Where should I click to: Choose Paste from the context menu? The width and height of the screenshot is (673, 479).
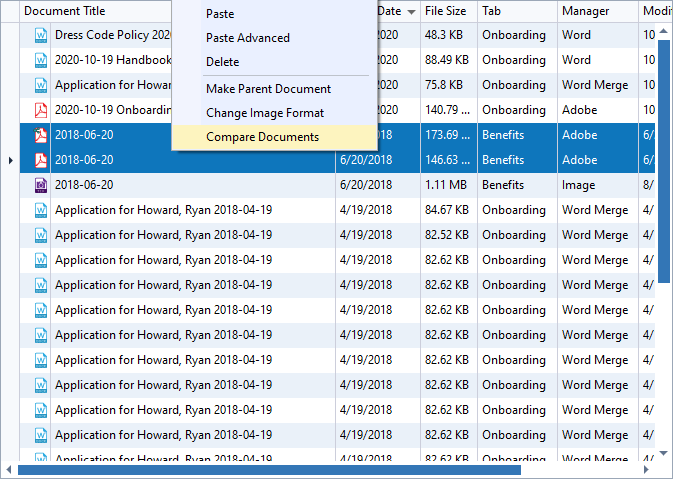tap(220, 14)
